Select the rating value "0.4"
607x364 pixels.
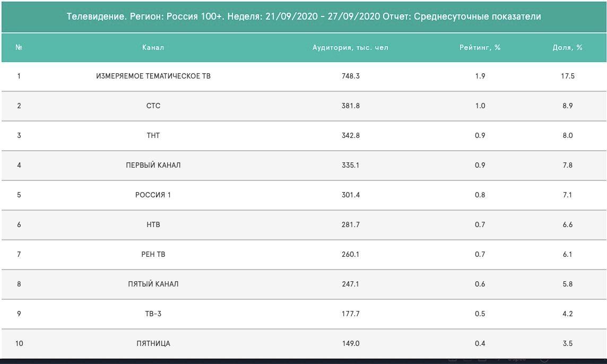pyautogui.click(x=480, y=343)
